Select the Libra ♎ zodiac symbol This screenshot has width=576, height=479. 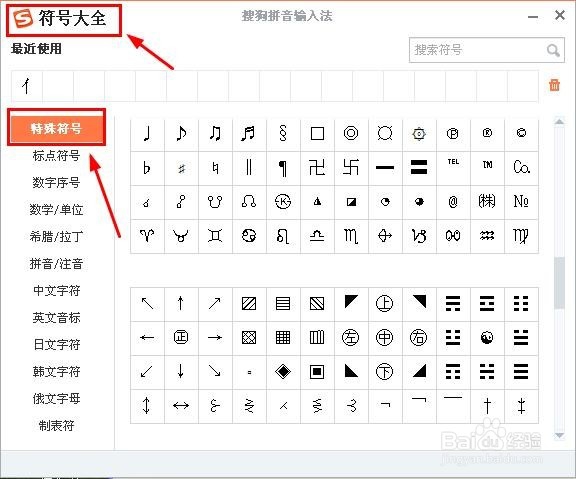[317, 236]
